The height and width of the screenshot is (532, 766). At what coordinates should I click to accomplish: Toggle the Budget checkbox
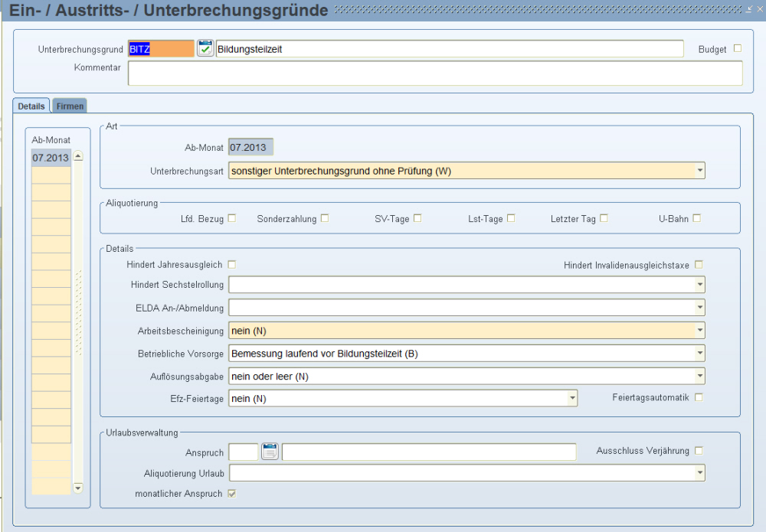738,48
